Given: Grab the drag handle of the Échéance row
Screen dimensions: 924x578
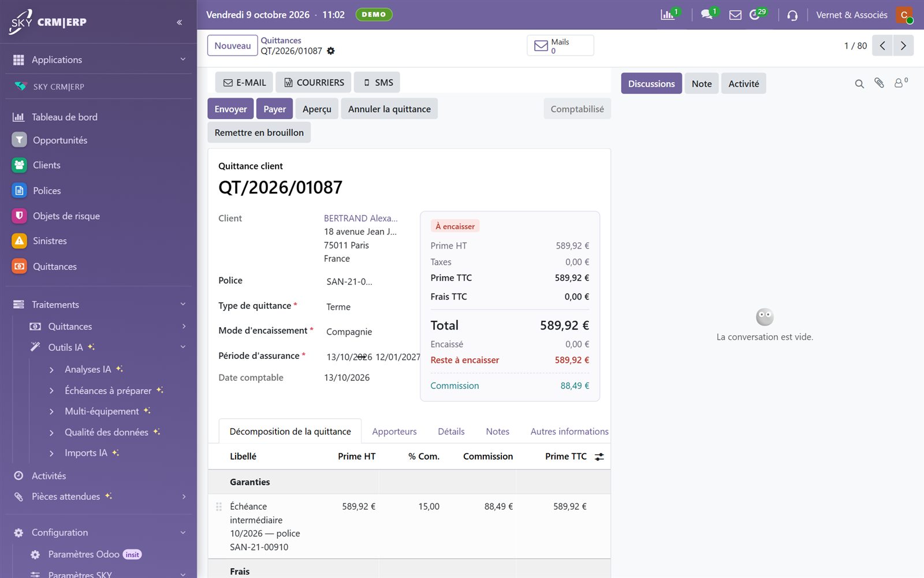Looking at the screenshot, I should 219,507.
